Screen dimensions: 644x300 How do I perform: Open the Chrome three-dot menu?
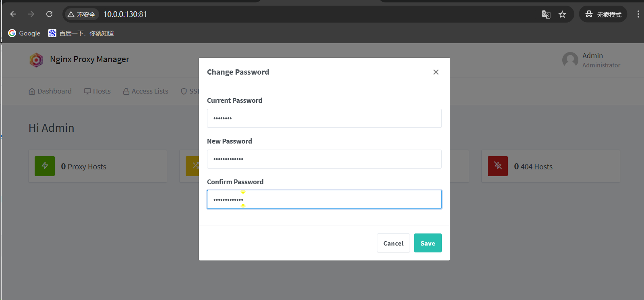[638, 14]
